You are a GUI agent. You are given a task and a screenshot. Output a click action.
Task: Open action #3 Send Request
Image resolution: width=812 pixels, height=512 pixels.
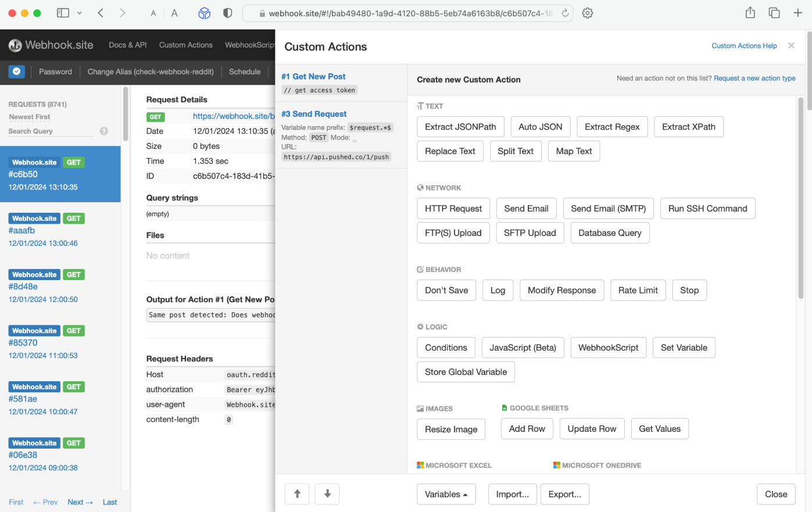click(314, 114)
